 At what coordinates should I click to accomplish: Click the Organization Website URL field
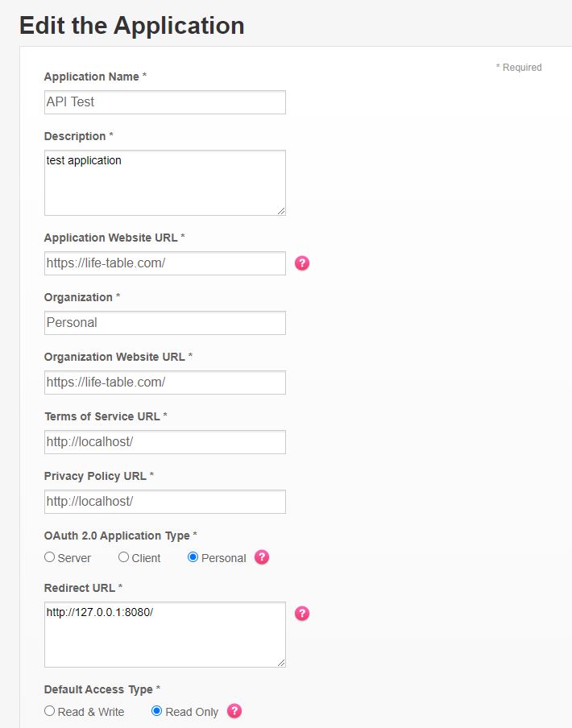coord(164,383)
